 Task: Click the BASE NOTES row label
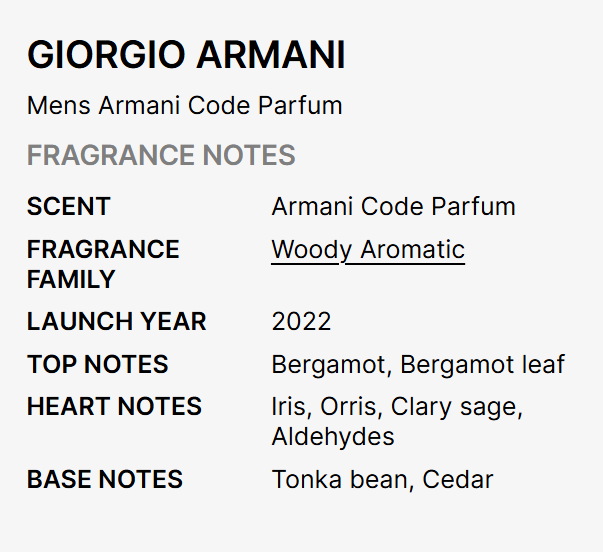pyautogui.click(x=105, y=479)
